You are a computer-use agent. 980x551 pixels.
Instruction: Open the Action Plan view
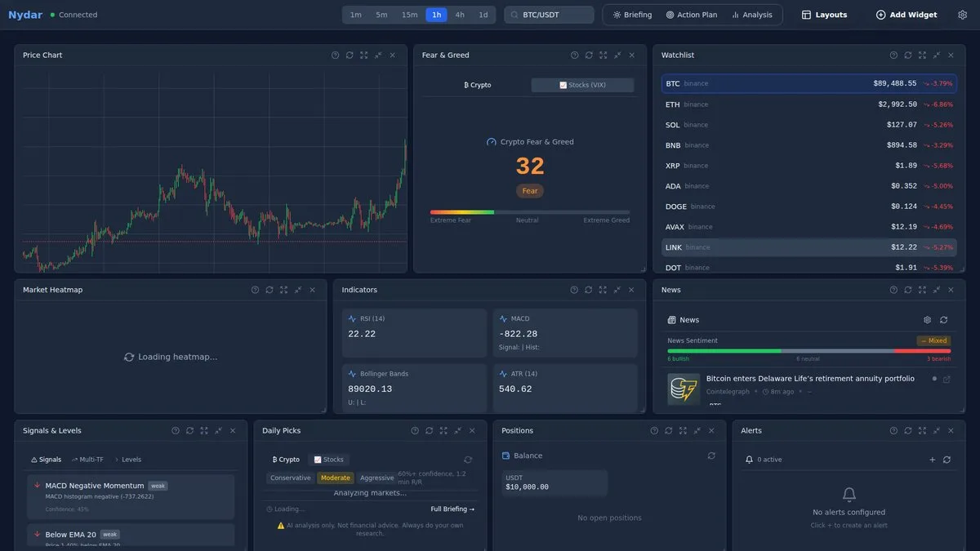(692, 15)
